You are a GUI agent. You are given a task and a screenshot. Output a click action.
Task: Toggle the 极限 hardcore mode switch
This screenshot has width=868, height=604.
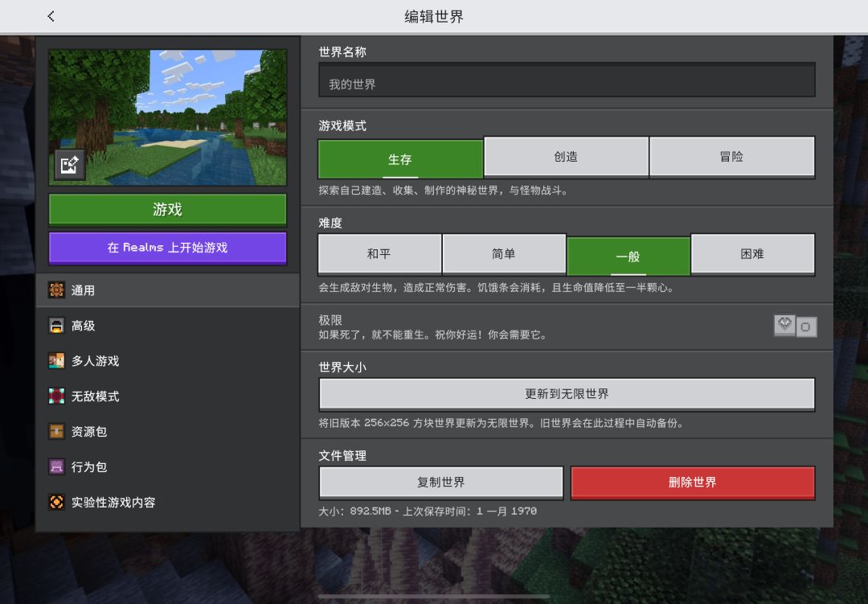(795, 326)
